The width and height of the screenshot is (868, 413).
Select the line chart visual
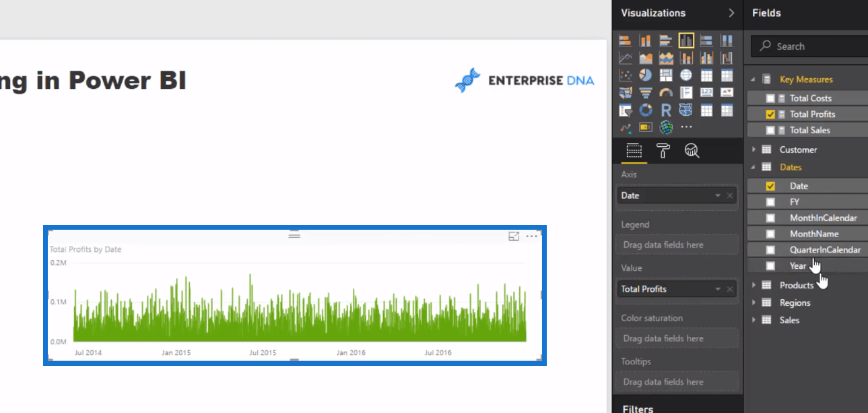coord(626,58)
